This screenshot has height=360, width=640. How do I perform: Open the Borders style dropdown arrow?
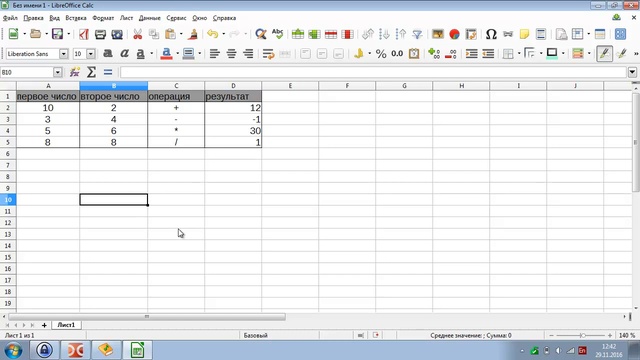coord(541,53)
